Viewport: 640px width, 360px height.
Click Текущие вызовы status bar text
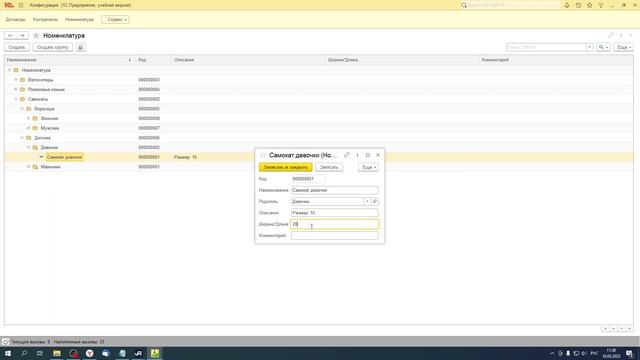(30, 342)
